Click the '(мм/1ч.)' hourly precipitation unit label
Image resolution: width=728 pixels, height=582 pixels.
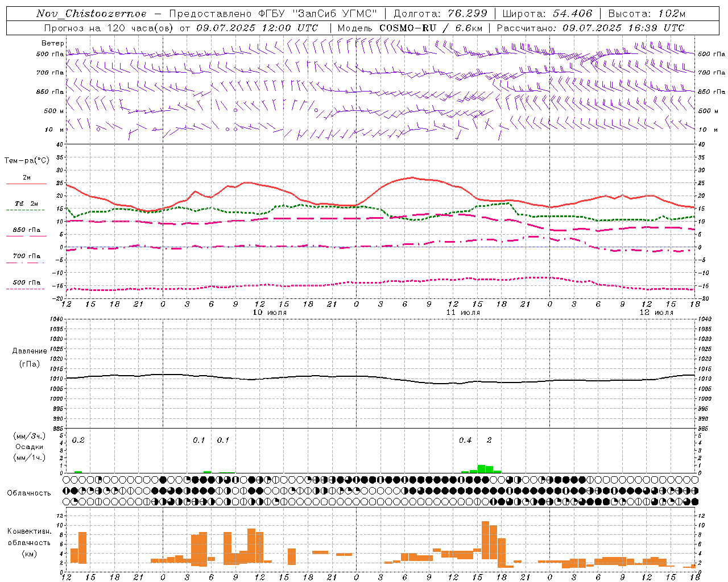(x=30, y=458)
